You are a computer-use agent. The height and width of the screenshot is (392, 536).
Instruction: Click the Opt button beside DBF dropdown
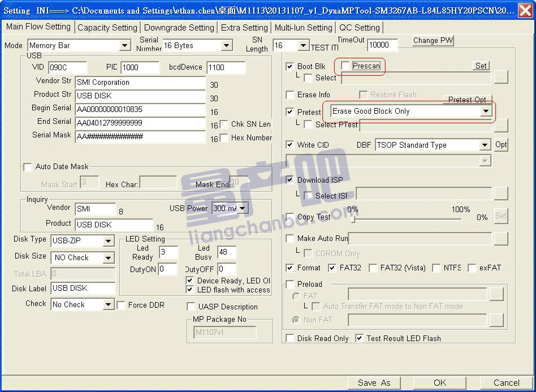coord(501,145)
